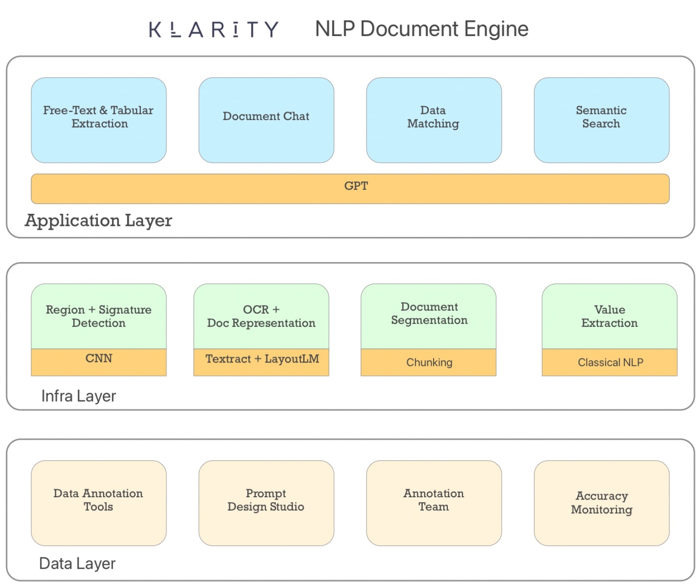Click the Region + Signature Detection box

coord(99,316)
